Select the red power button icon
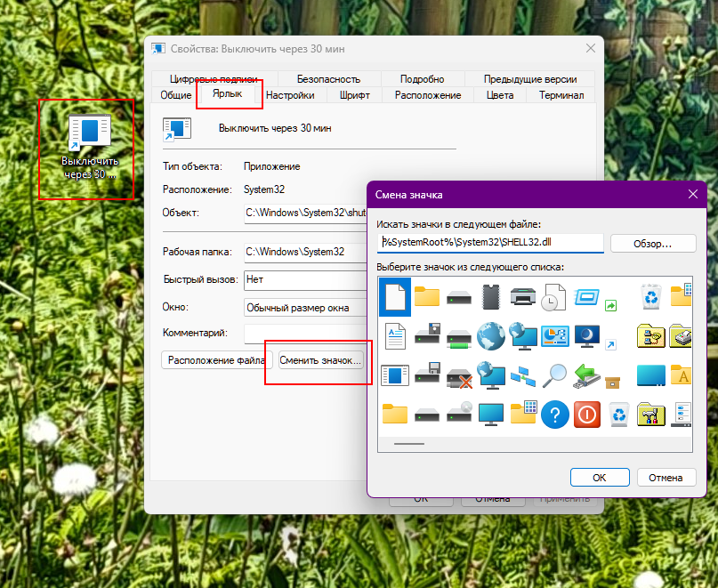Image resolution: width=718 pixels, height=588 pixels. tap(586, 415)
